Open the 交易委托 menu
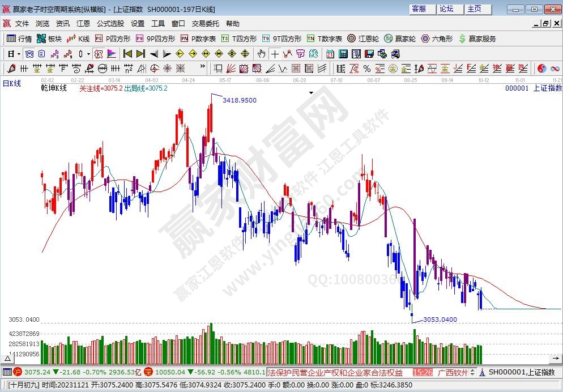The image size is (563, 392). [x=205, y=24]
